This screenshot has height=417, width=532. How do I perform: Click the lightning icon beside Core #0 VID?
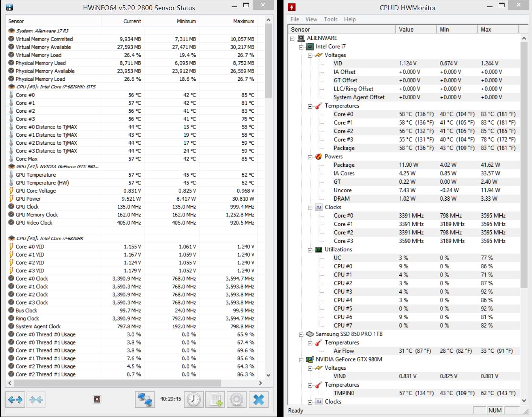coord(11,247)
